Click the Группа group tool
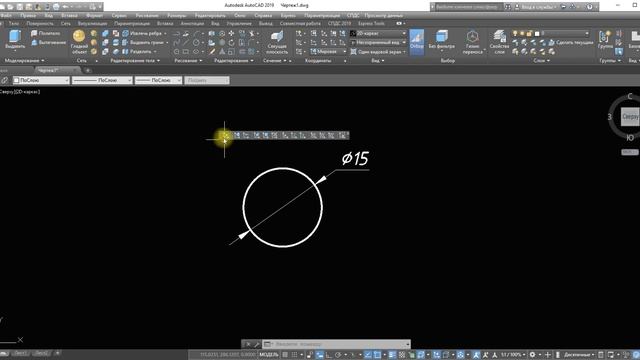Image resolution: width=640 pixels, height=360 pixels. coord(605,40)
